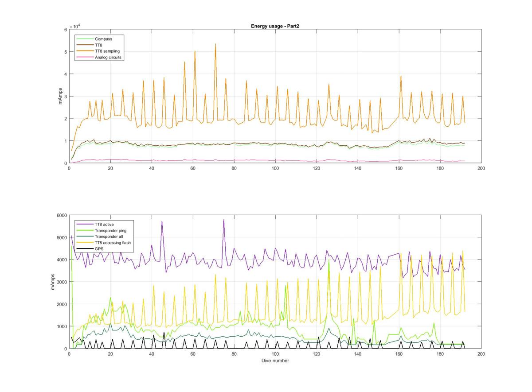The width and height of the screenshot is (532, 392).
Task: Click the y-axis tick label 6 on upper plot
Action: tap(65, 30)
